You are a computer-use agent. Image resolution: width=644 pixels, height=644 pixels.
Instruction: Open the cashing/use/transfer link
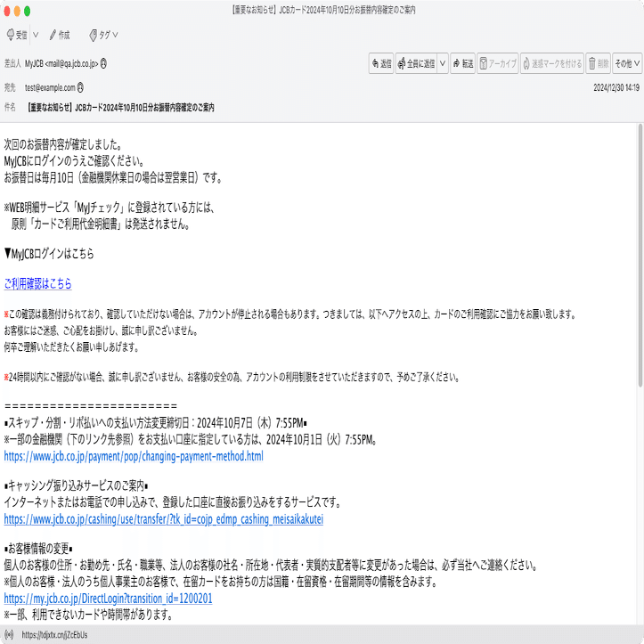tap(164, 519)
